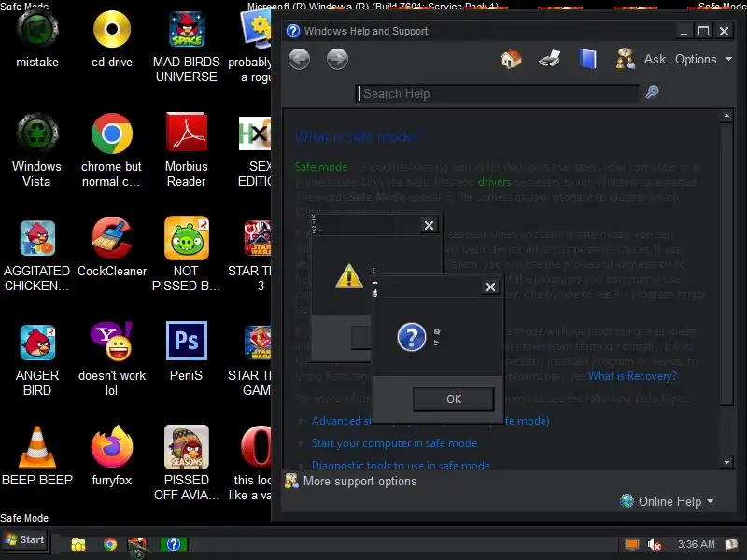Screen dimensions: 747x560
Task: Open the mistake desktop icon
Action: 37,39
